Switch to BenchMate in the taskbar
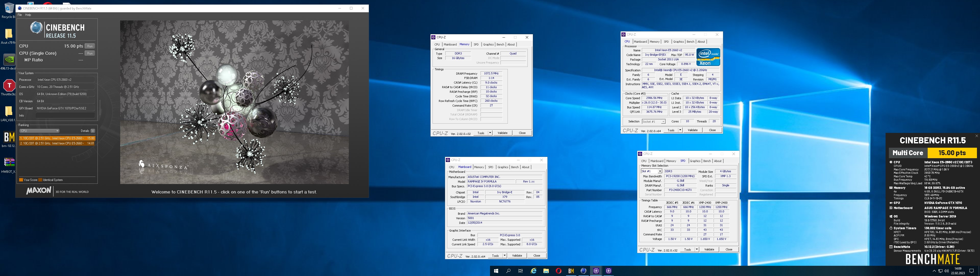This screenshot has width=980, height=276. coord(571,271)
